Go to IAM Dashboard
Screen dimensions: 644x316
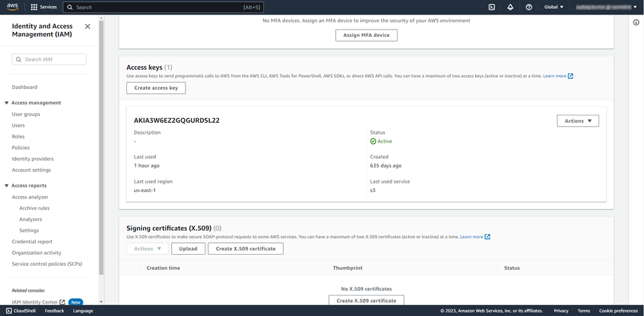(x=24, y=87)
